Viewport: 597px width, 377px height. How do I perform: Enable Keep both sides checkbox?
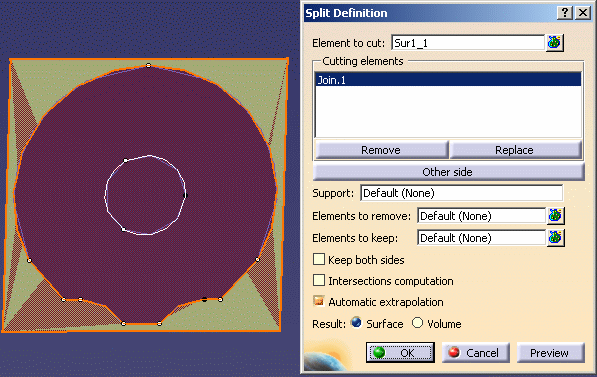click(319, 259)
